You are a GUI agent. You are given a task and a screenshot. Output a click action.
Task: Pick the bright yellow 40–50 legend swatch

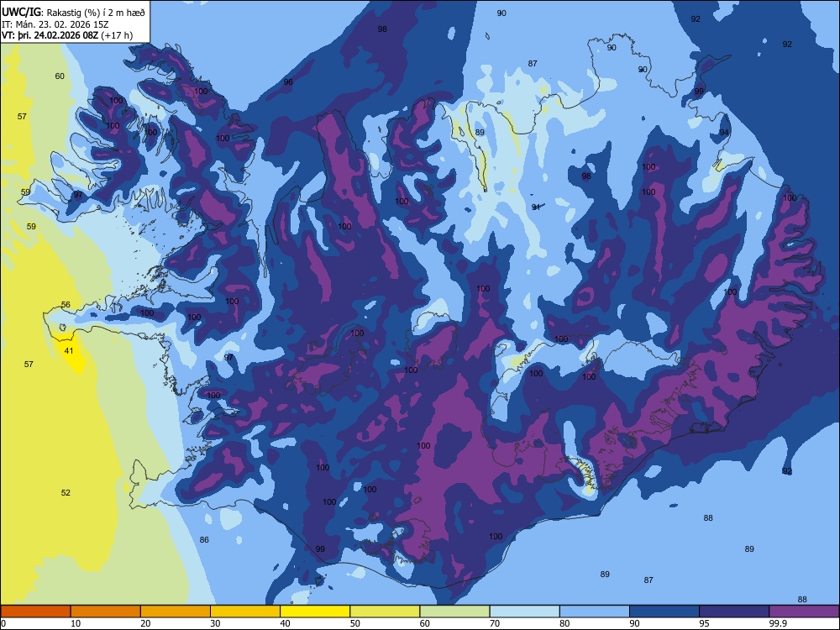point(315,612)
